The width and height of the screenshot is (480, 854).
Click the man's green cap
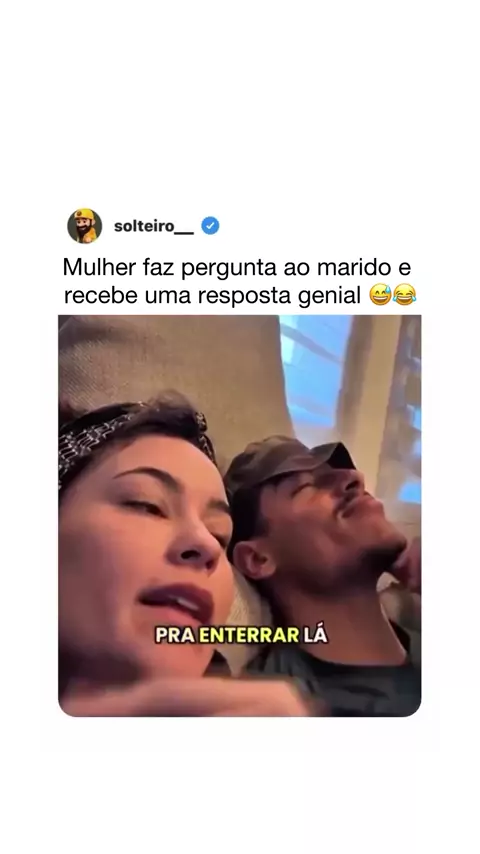(286, 460)
